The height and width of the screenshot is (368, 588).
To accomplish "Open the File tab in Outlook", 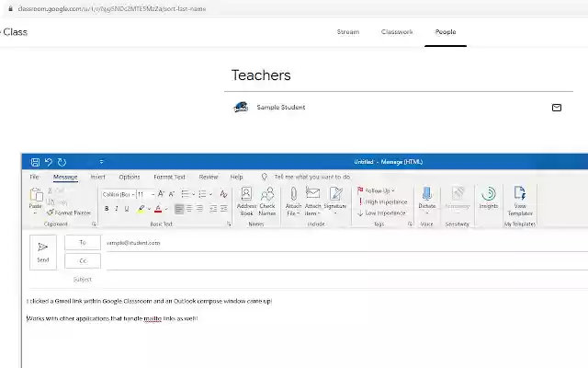I will [34, 177].
